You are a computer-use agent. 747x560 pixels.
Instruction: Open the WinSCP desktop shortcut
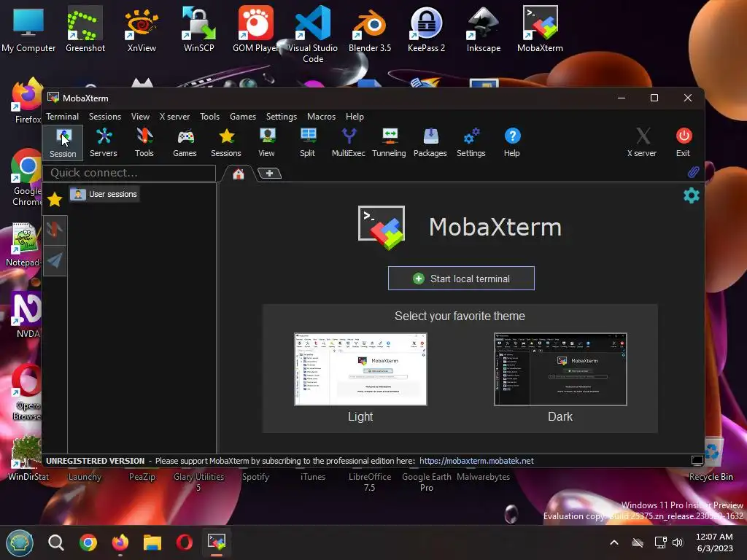click(x=198, y=29)
